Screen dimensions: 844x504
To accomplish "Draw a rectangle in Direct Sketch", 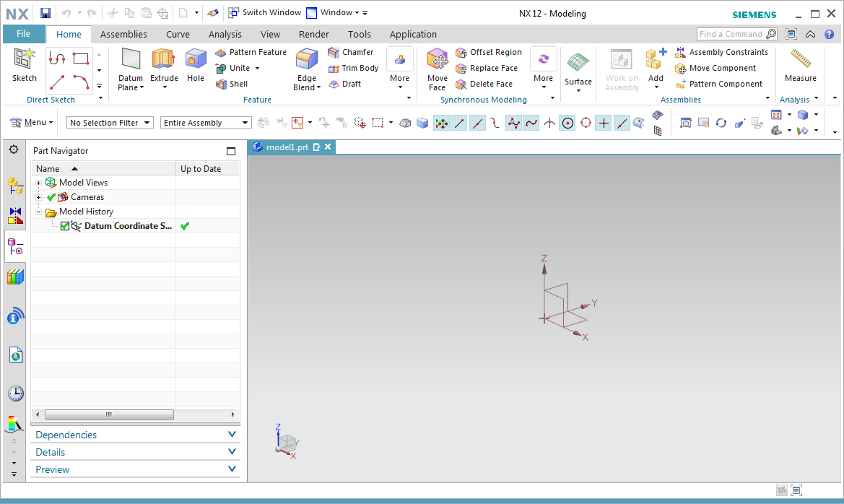I will tap(81, 58).
